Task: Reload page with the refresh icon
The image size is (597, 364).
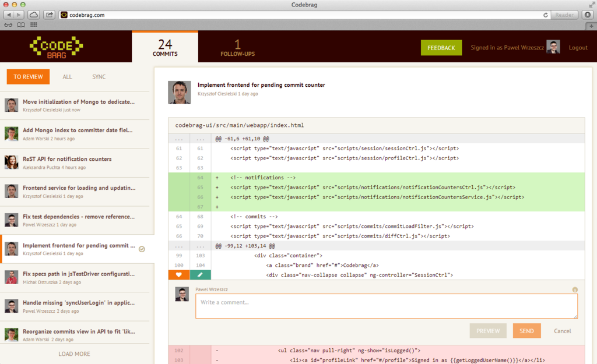Action: pos(545,15)
